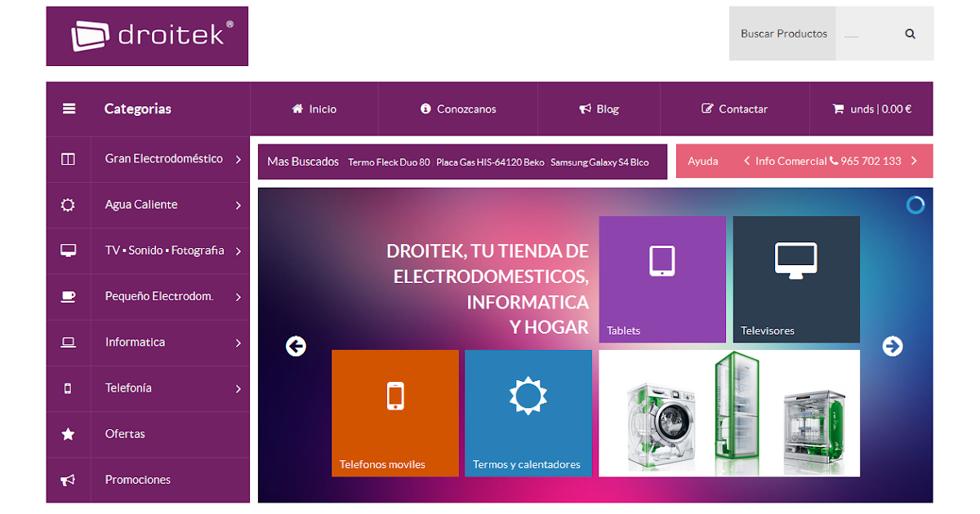The image size is (980, 514).
Task: Click the mobile phone icon for Telefonía
Action: pos(68,388)
